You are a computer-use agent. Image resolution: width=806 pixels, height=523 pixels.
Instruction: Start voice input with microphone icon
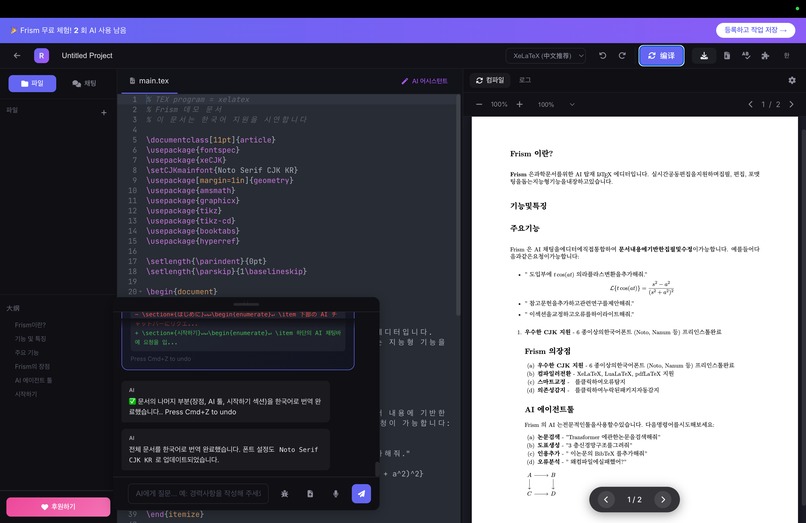(x=336, y=494)
